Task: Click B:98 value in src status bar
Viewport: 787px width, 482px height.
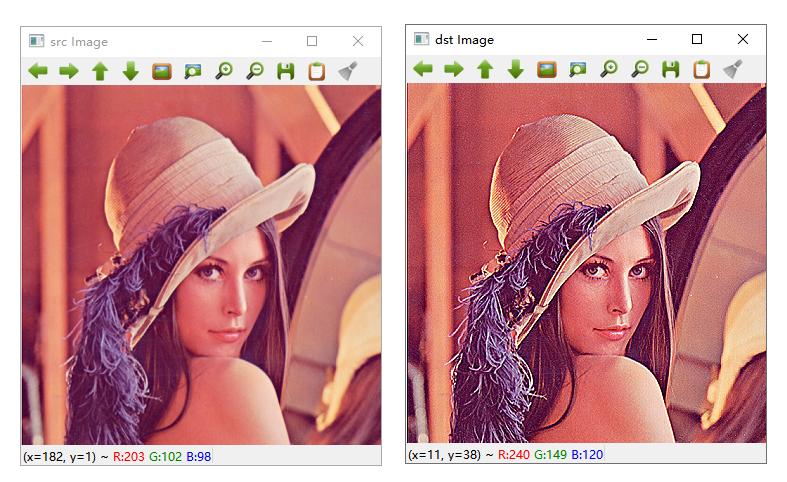Action: point(199,457)
